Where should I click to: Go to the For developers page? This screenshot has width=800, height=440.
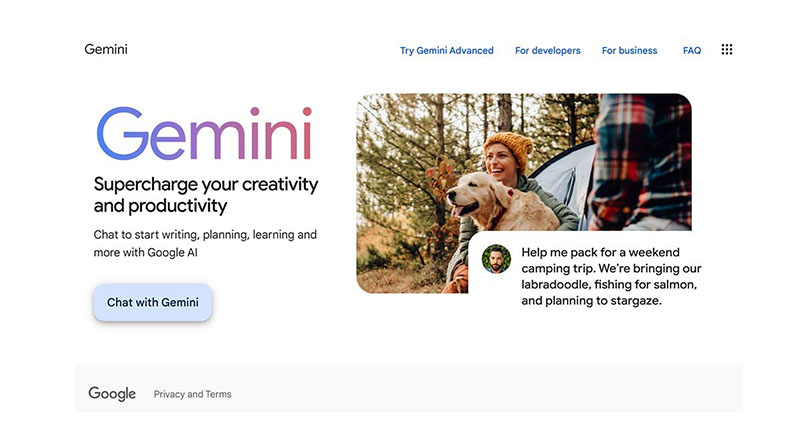coord(547,51)
